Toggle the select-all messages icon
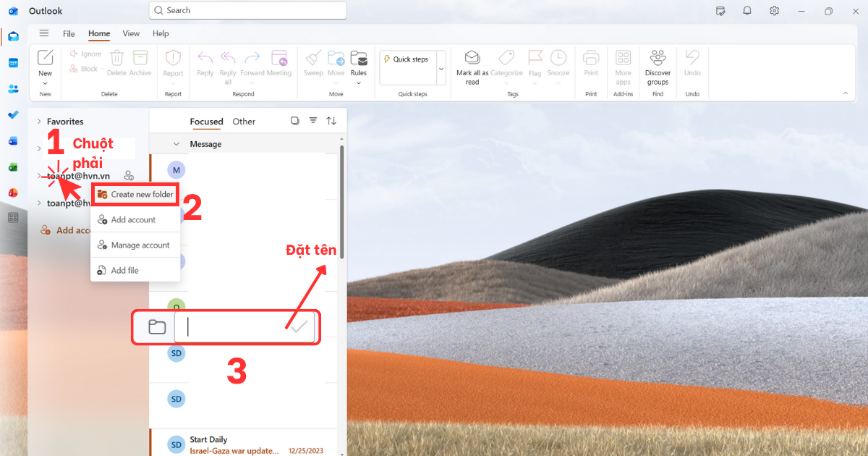Screen dimensions: 868x456 [x=294, y=121]
